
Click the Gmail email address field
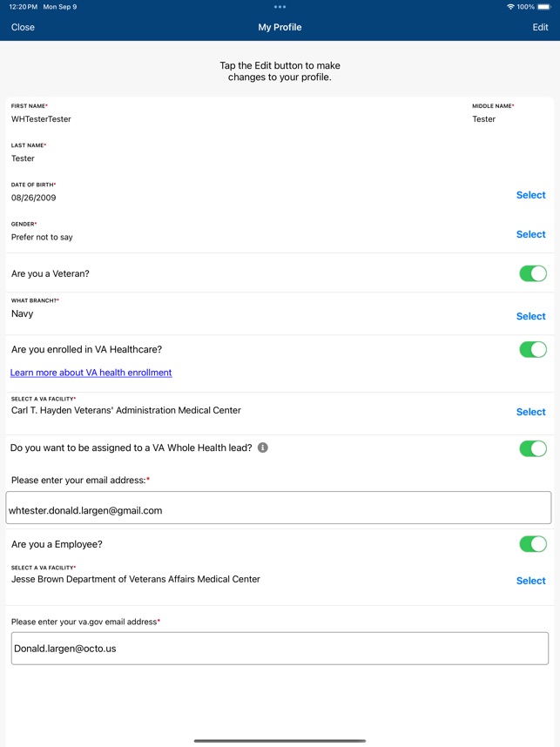pos(278,509)
